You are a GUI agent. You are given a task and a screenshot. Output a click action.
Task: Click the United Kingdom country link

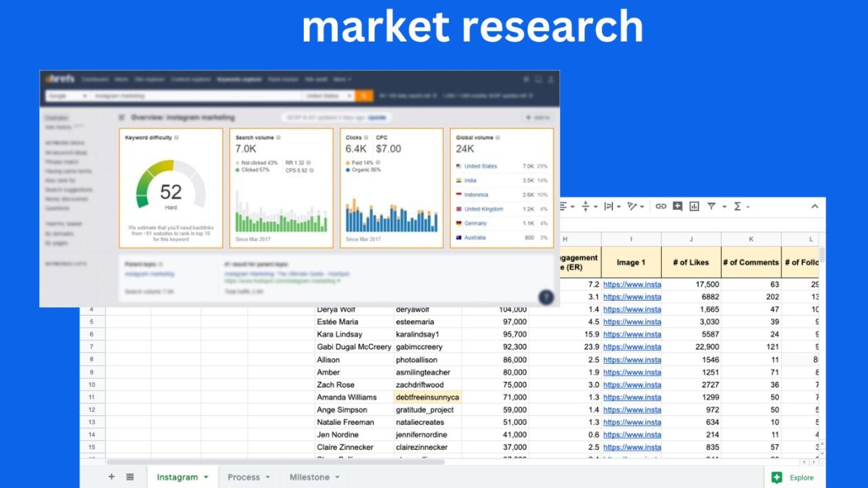coord(483,209)
